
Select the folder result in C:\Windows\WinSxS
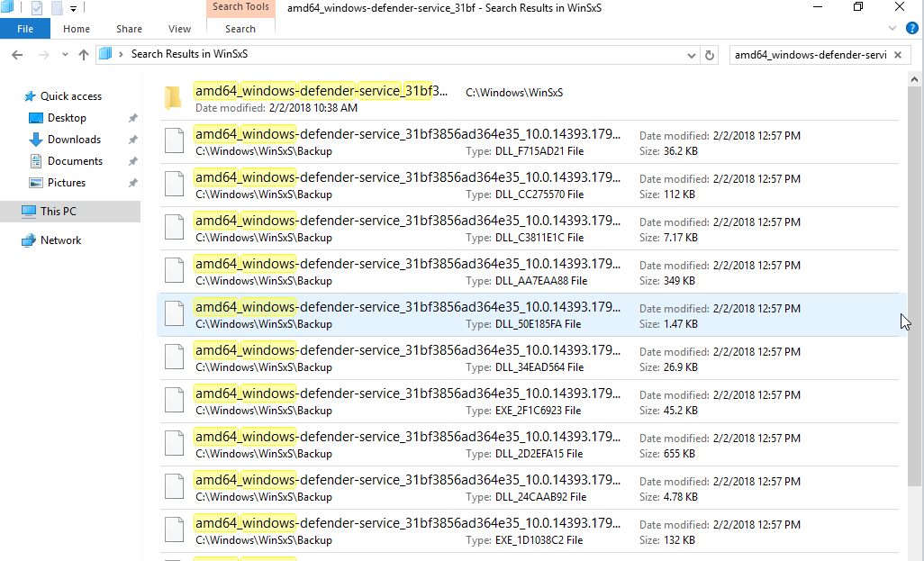[x=530, y=98]
